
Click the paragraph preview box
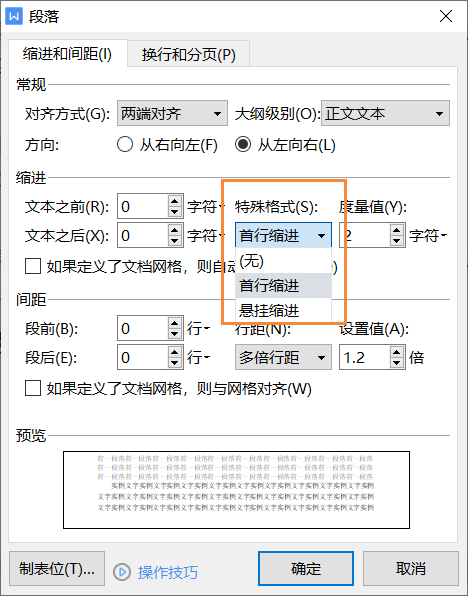236,490
